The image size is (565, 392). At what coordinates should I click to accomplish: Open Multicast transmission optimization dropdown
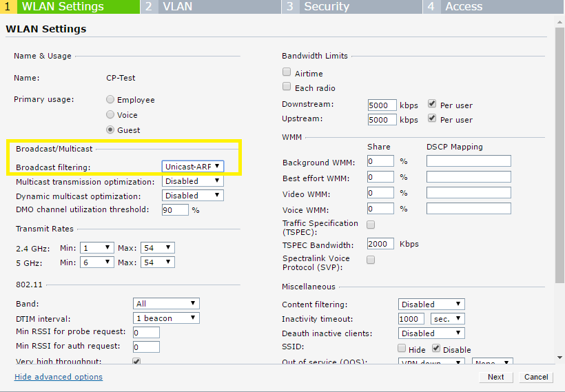click(193, 181)
